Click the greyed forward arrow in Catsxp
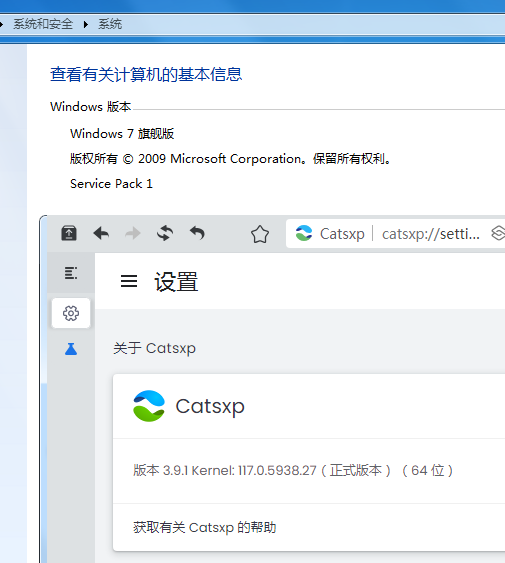The height and width of the screenshot is (563, 505). click(x=133, y=233)
